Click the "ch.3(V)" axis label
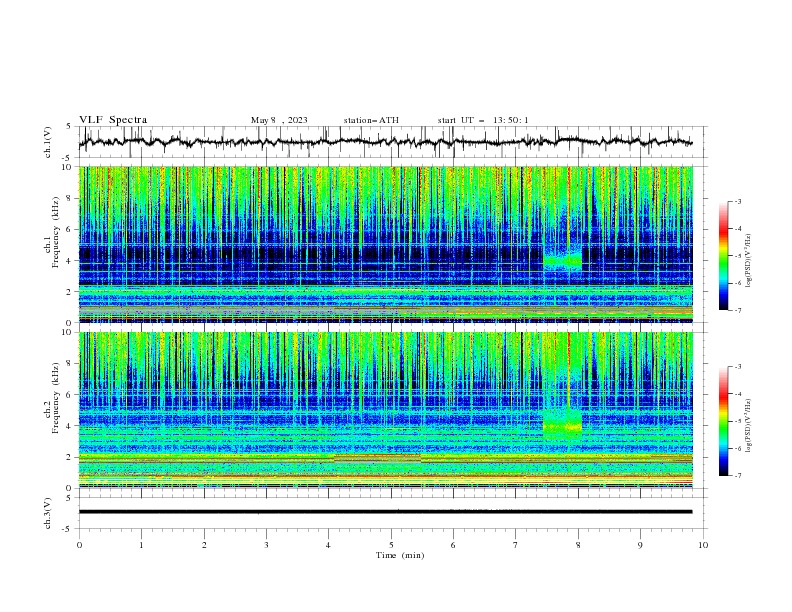Viewport: 792px width, 612px height. click(x=48, y=513)
